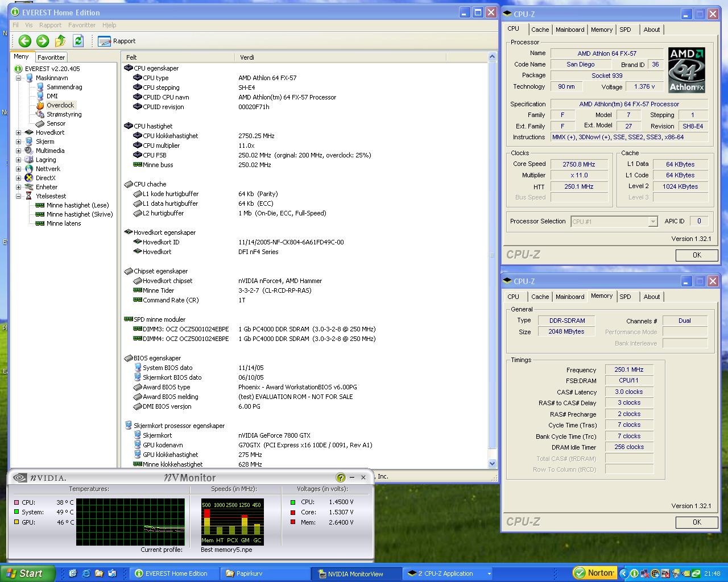Open the Rapport menu in the menu bar
This screenshot has width=728, height=582.
click(x=50, y=25)
